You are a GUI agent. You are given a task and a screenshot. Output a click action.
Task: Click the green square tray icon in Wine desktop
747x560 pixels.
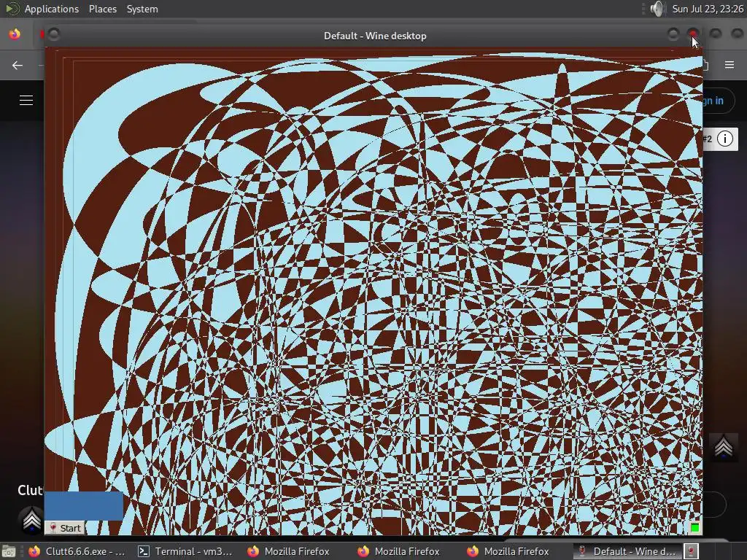coord(694,527)
